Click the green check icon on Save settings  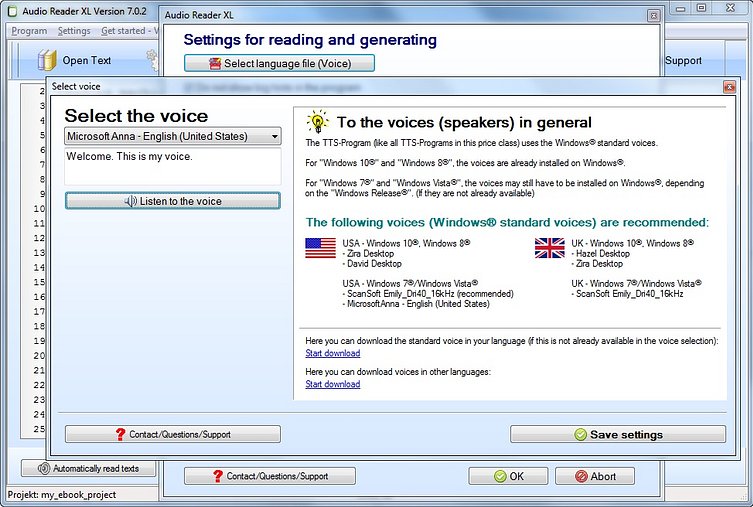click(x=581, y=435)
